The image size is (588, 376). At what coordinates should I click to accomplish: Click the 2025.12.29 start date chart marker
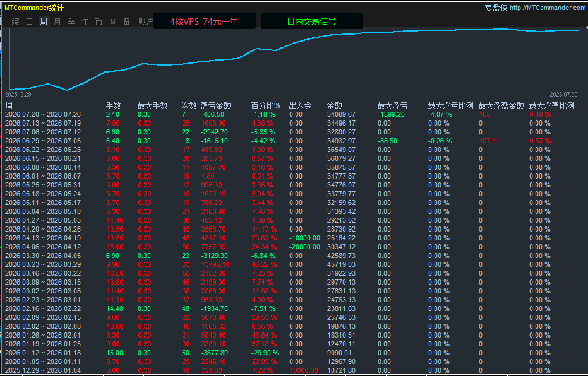click(x=19, y=95)
